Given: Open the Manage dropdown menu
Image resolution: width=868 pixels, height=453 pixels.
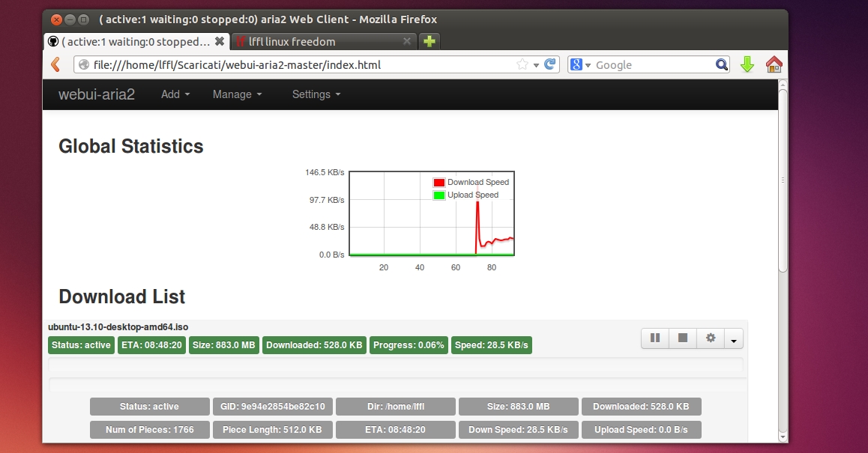Looking at the screenshot, I should point(237,94).
